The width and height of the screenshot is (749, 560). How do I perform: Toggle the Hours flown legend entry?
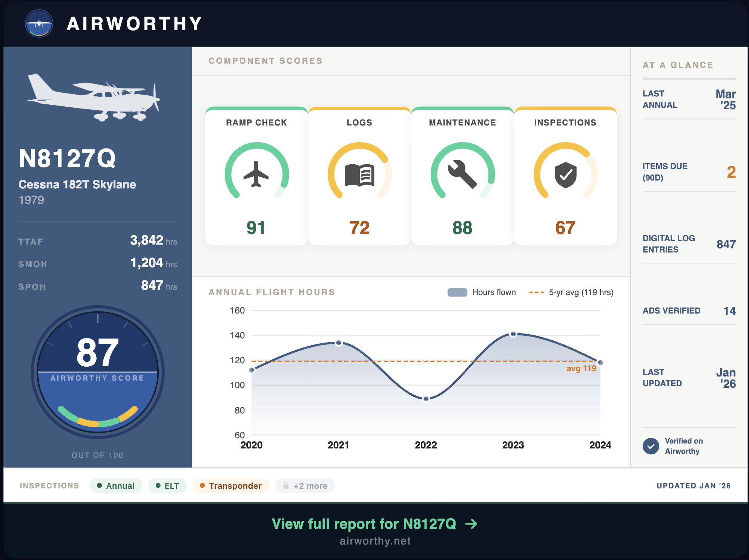[x=481, y=292]
